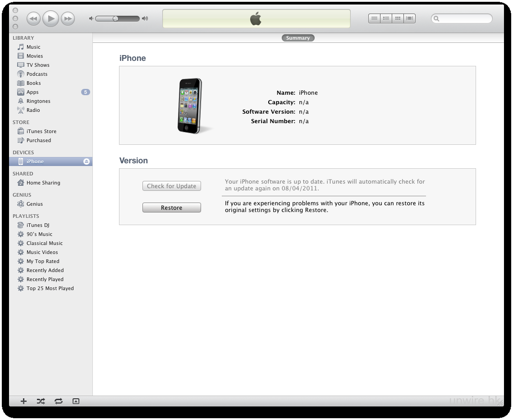Image resolution: width=513 pixels, height=420 pixels.
Task: Toggle shuffle playback
Action: click(x=41, y=401)
